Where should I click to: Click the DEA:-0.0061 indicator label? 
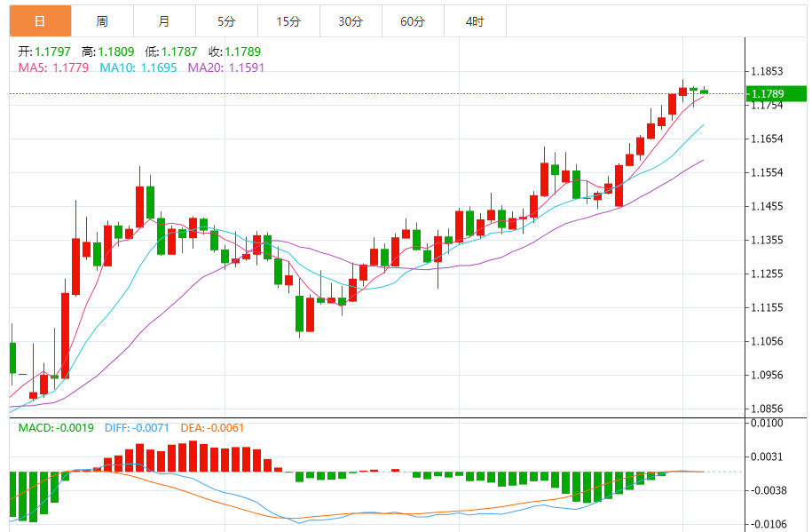[212, 428]
